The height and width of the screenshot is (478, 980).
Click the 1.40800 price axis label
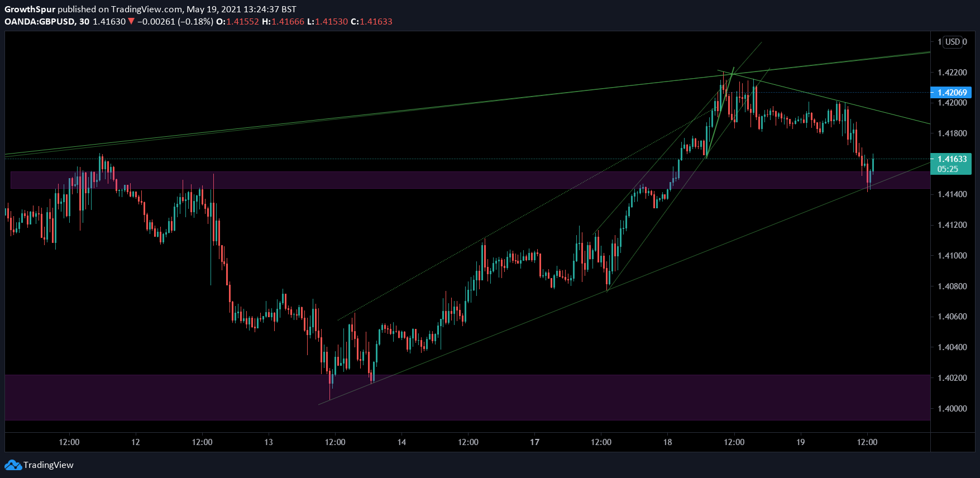(x=952, y=286)
